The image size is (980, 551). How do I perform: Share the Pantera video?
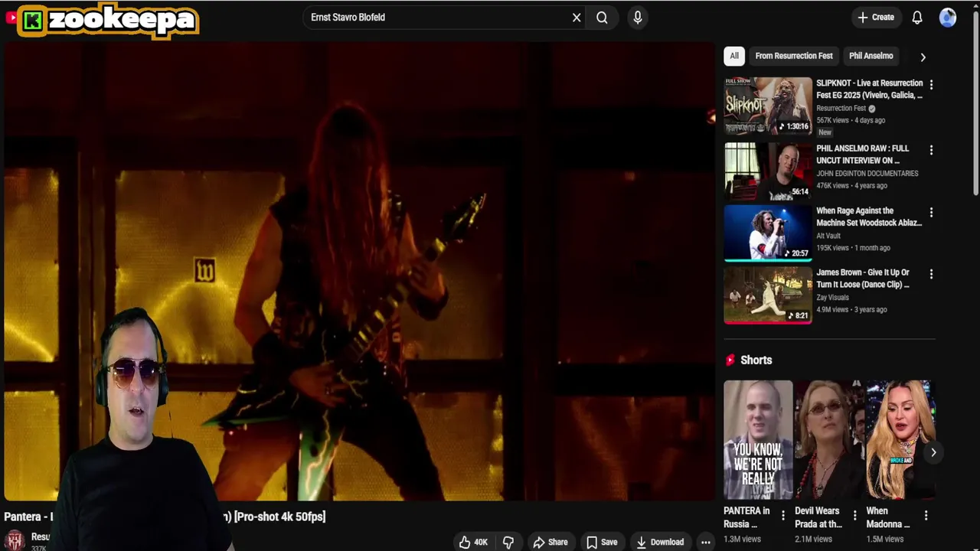click(x=550, y=542)
